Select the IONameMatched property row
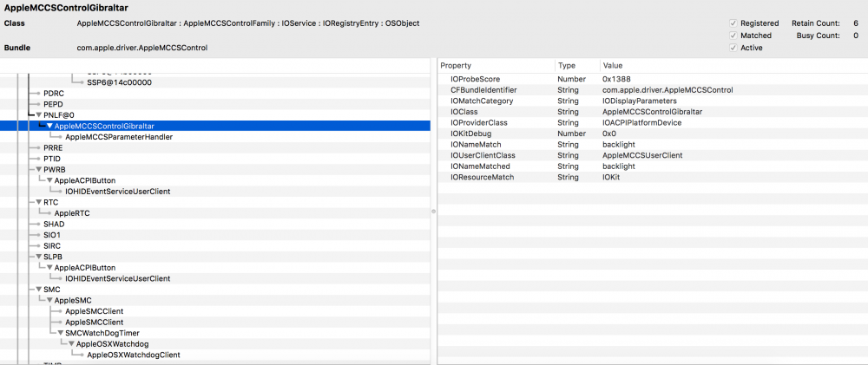 coord(653,166)
